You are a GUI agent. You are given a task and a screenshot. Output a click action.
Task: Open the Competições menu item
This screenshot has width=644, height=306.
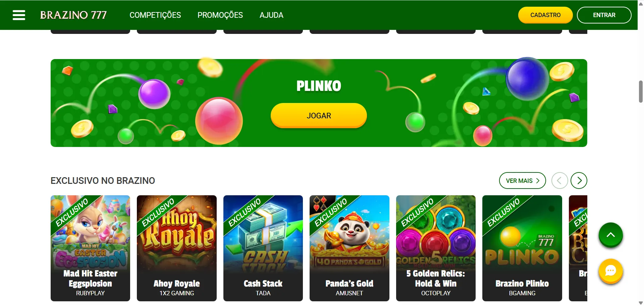155,15
